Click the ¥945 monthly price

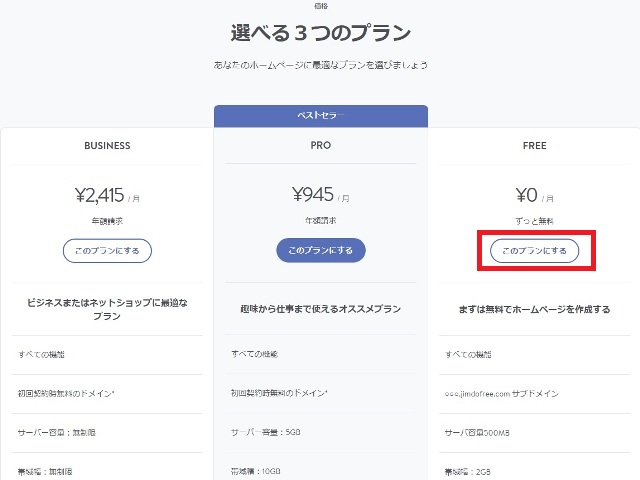[x=314, y=195]
